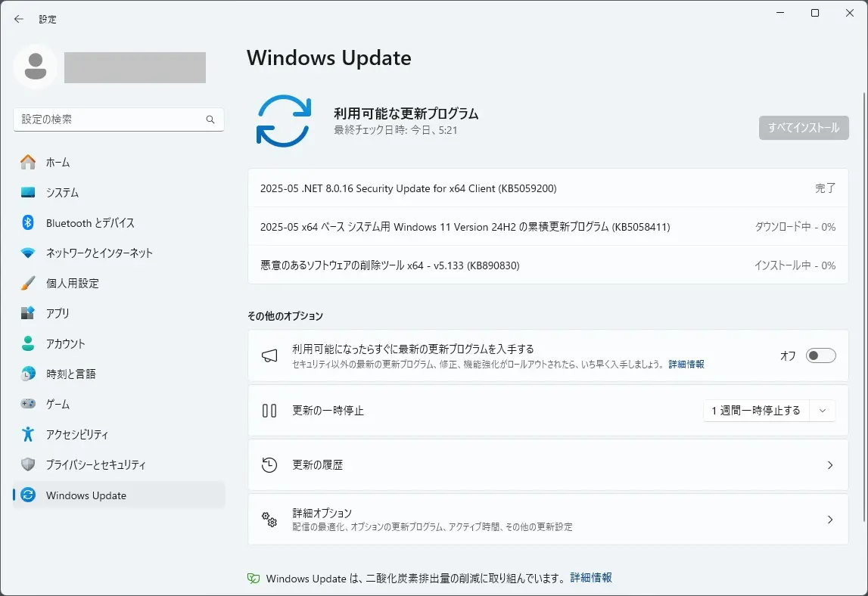
Task: Click the pause icon beside 更新の一時停止
Action: tap(269, 411)
